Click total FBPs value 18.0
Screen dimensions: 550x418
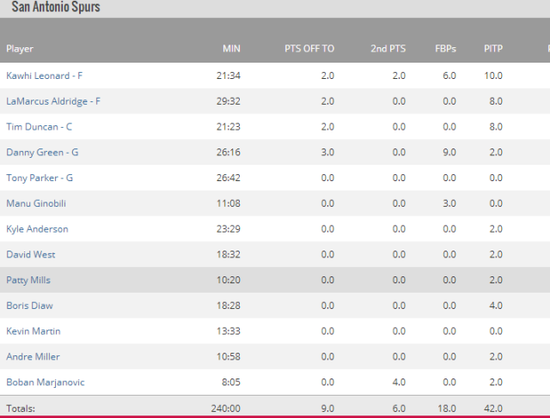click(447, 409)
